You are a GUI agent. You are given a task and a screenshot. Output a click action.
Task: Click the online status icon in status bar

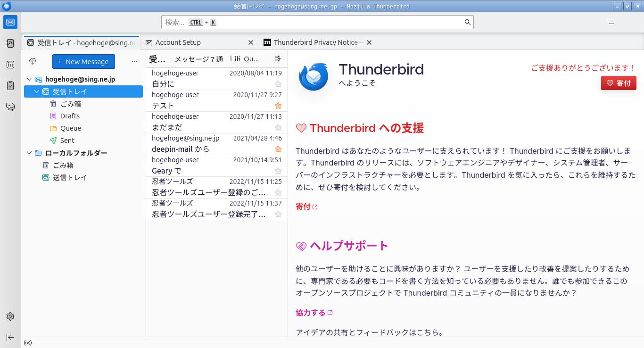tap(28, 343)
